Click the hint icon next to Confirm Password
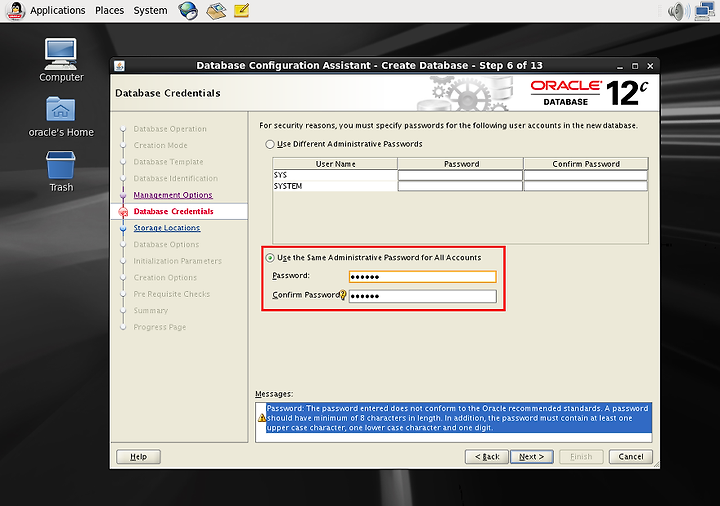Image resolution: width=720 pixels, height=506 pixels. (x=343, y=295)
